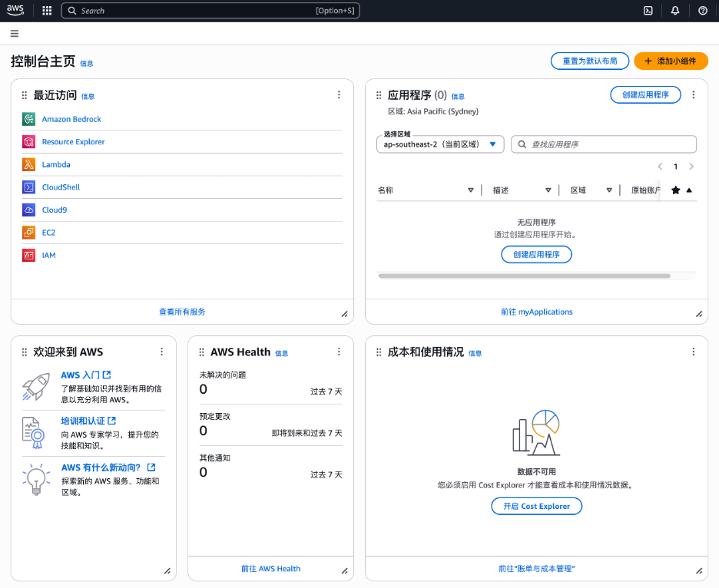The width and height of the screenshot is (719, 588).
Task: Open 成本和使用情况 widget three-dot menu
Action: tap(694, 352)
